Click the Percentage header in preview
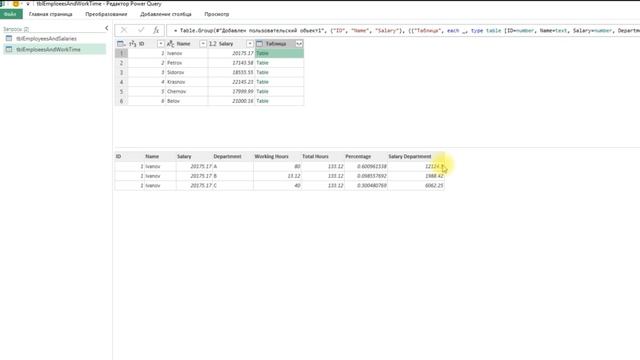Screen dimensions: 640x360 [x=358, y=156]
